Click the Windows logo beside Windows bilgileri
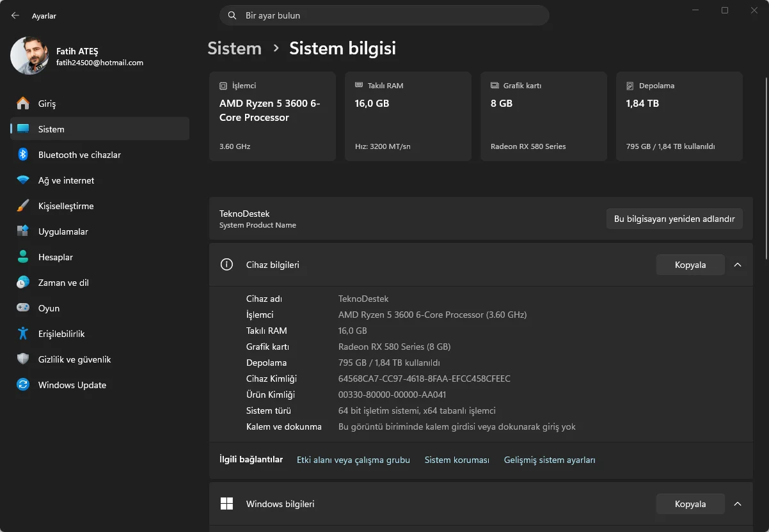The image size is (769, 532). 226,504
